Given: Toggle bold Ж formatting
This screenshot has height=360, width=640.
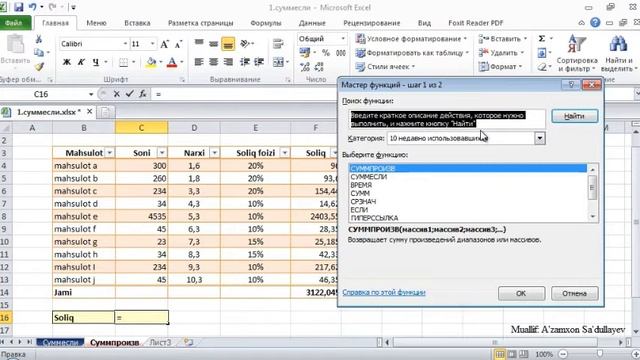Looking at the screenshot, I should pos(67,62).
